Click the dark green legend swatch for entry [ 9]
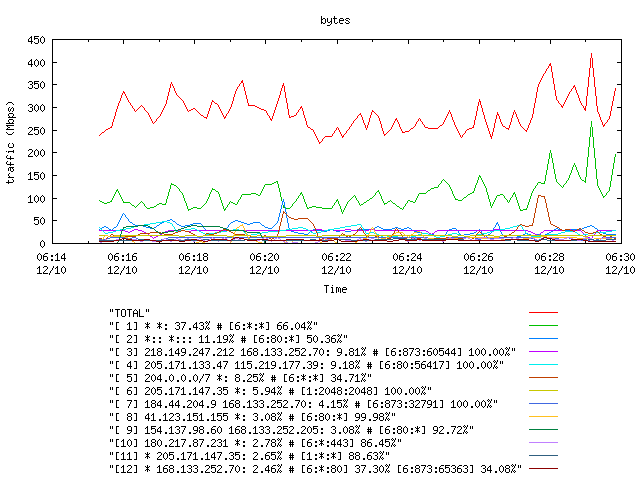Viewport: 640px width, 480px height. 543,430
